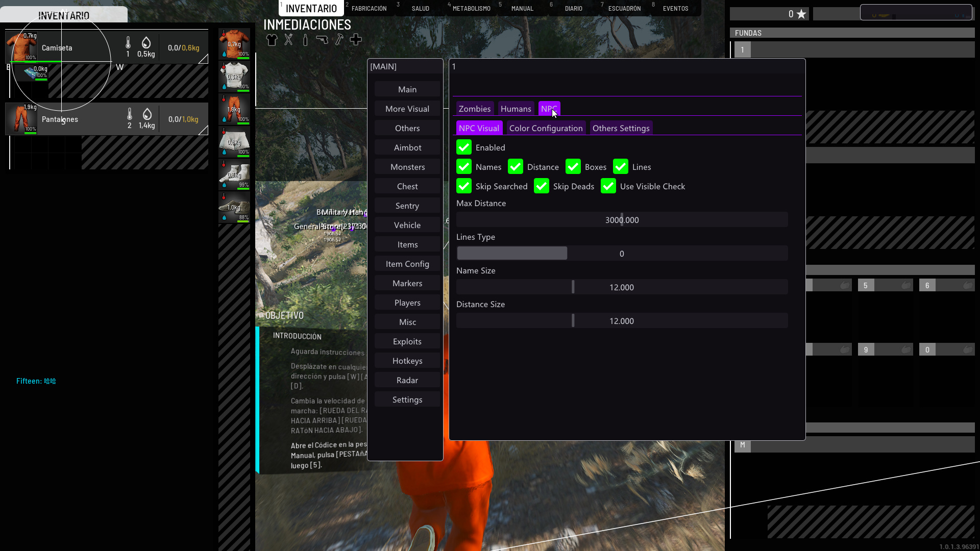Toggle the Skip Deads checkbox
Image resolution: width=980 pixels, height=551 pixels.
pos(541,186)
